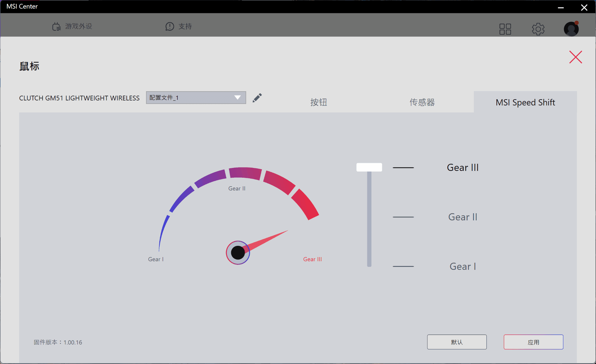Close the MSI Center window

[584, 7]
